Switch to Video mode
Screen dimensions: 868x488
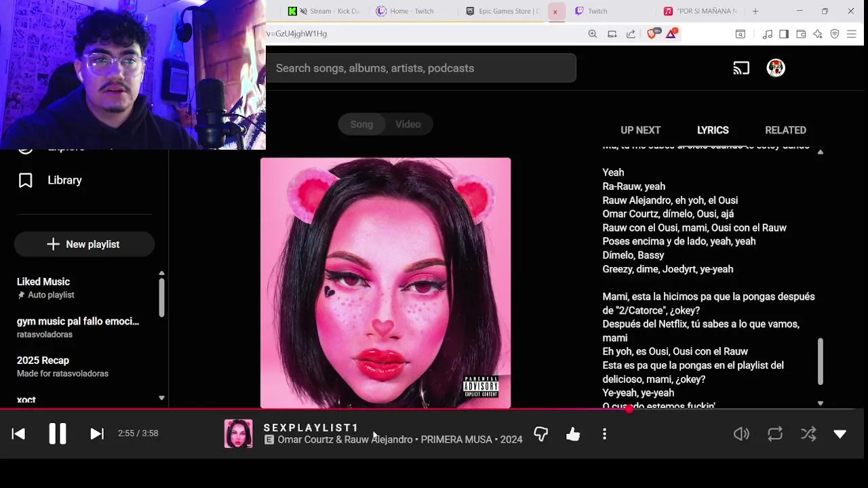click(408, 124)
